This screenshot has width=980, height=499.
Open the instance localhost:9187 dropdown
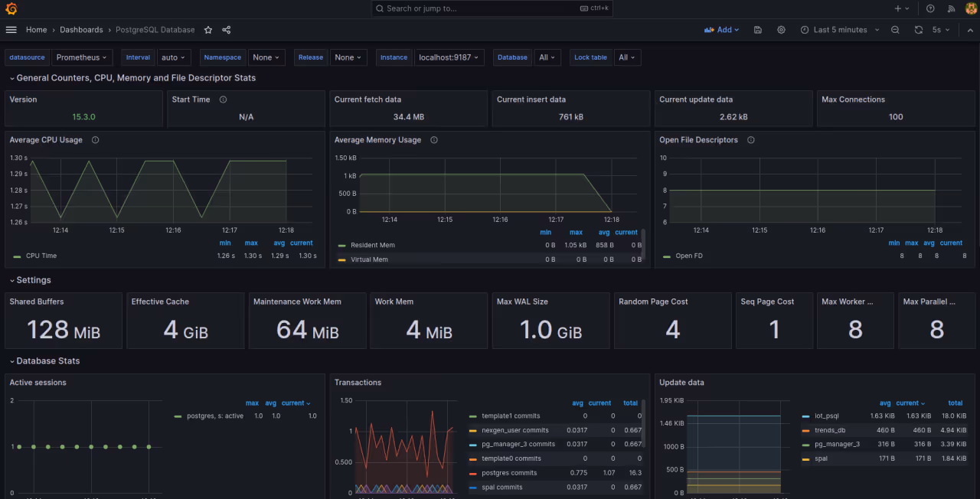(449, 57)
